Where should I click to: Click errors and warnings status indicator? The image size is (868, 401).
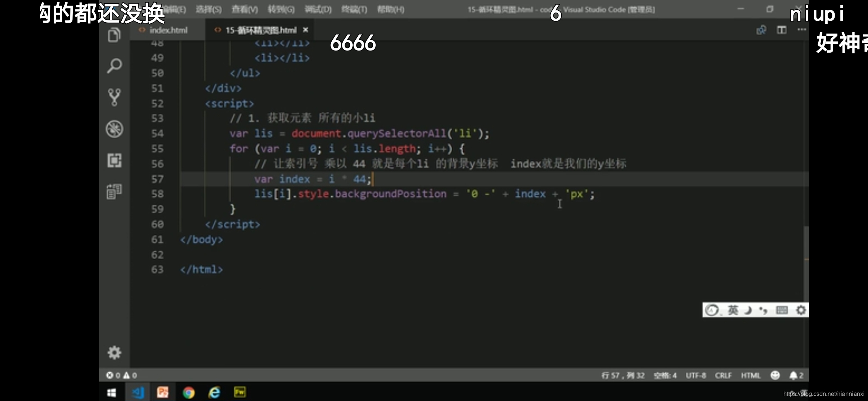(x=121, y=375)
